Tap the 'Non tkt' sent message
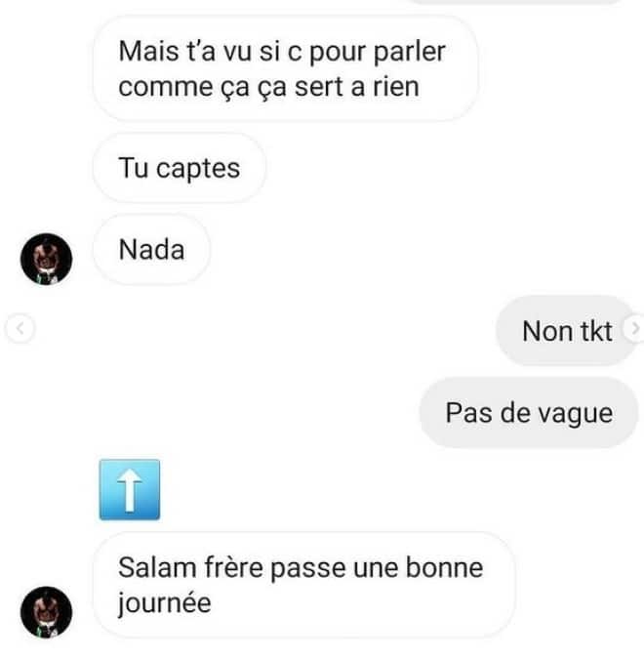The width and height of the screenshot is (644, 658). tap(567, 331)
